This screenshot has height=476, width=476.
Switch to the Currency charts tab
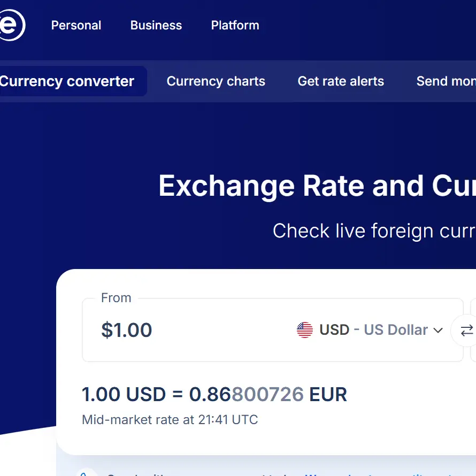pyautogui.click(x=216, y=81)
